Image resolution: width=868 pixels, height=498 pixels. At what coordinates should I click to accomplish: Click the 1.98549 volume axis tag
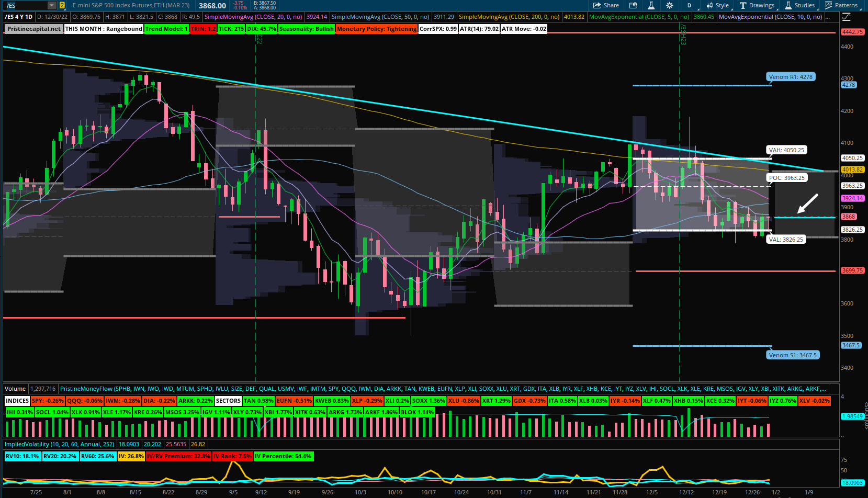coord(852,416)
